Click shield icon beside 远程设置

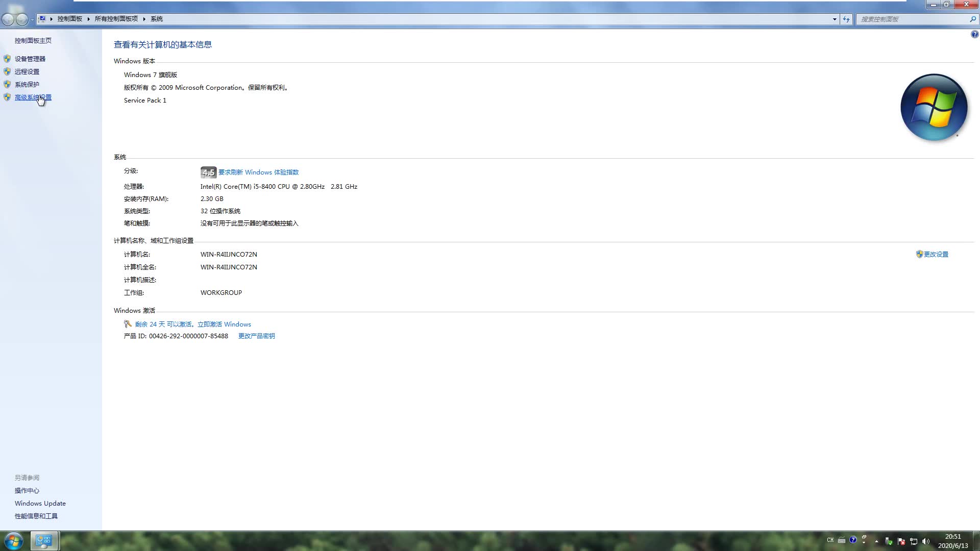7,71
